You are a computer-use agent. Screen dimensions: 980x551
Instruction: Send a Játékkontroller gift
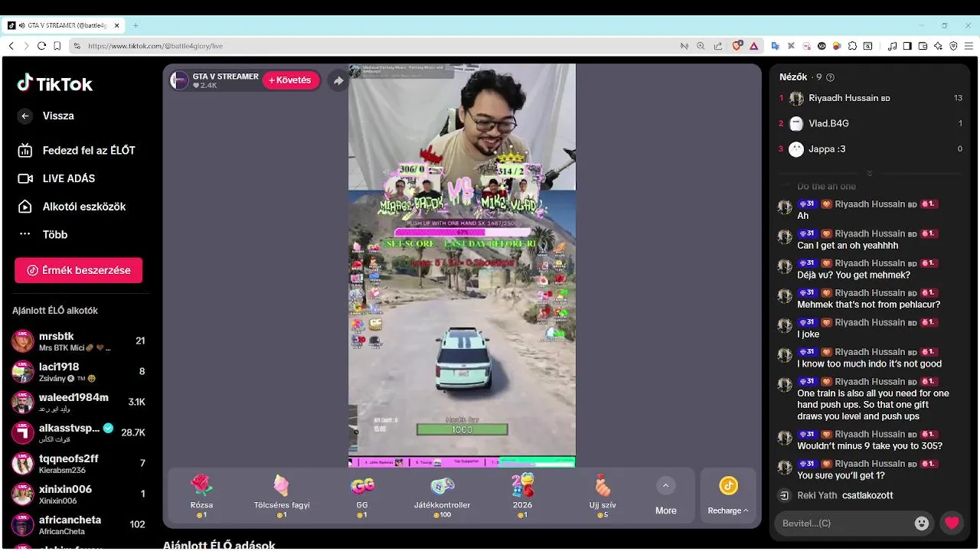[443, 495]
